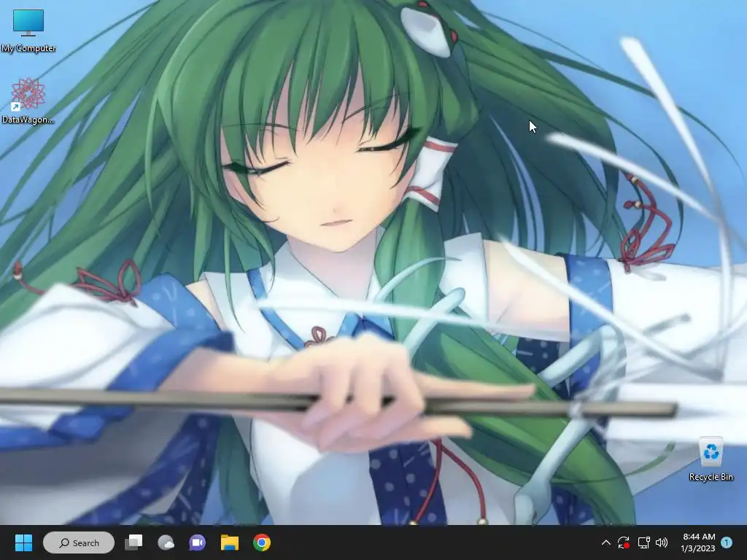Open the clock showing 8:44 AM
Viewport: 747px width, 560px height.
click(x=698, y=542)
